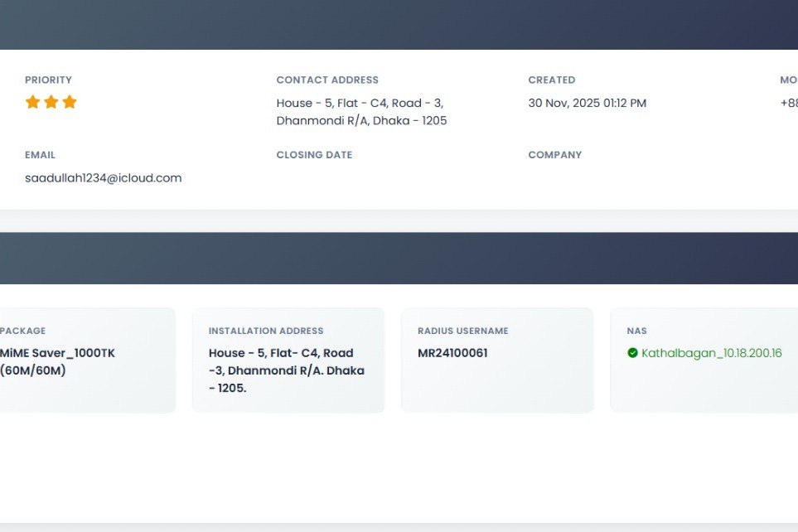Click the created date 30 Nov, 2025
Viewport: 798px width, 532px height.
point(587,104)
